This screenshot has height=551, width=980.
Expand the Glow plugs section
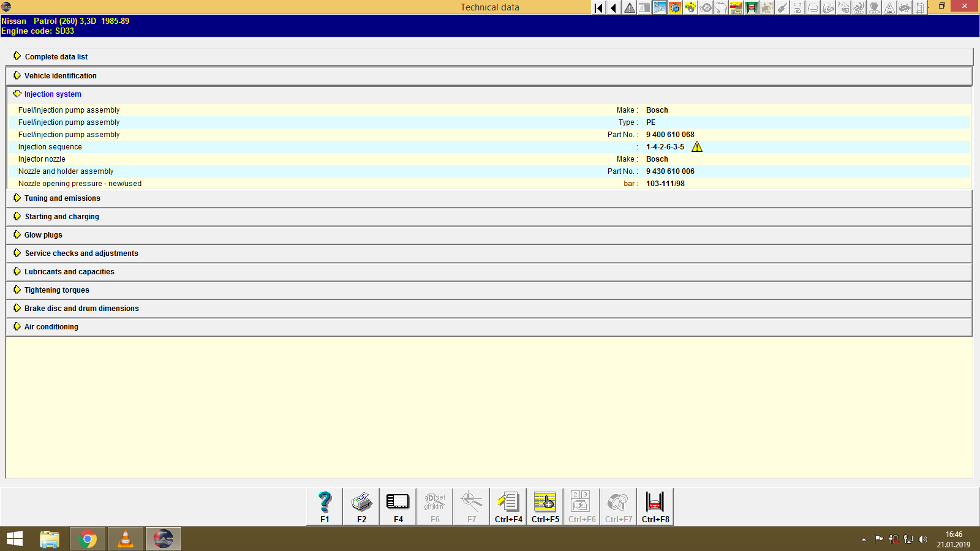click(42, 234)
